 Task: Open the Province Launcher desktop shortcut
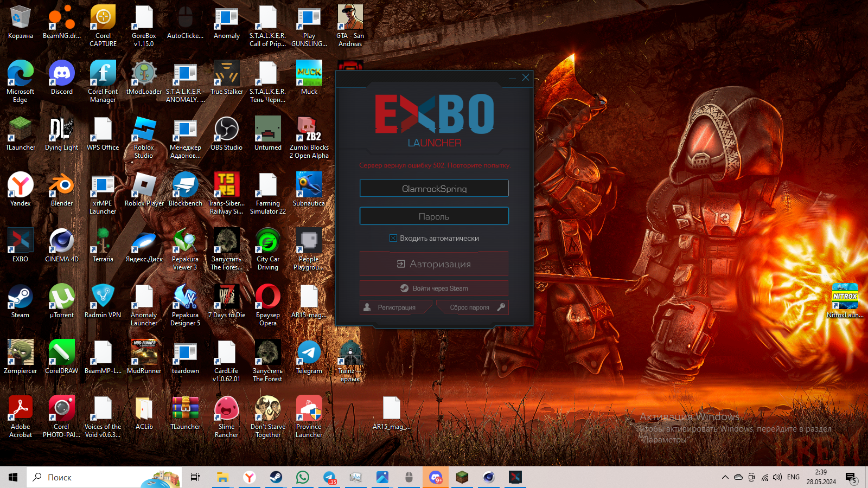(x=309, y=416)
